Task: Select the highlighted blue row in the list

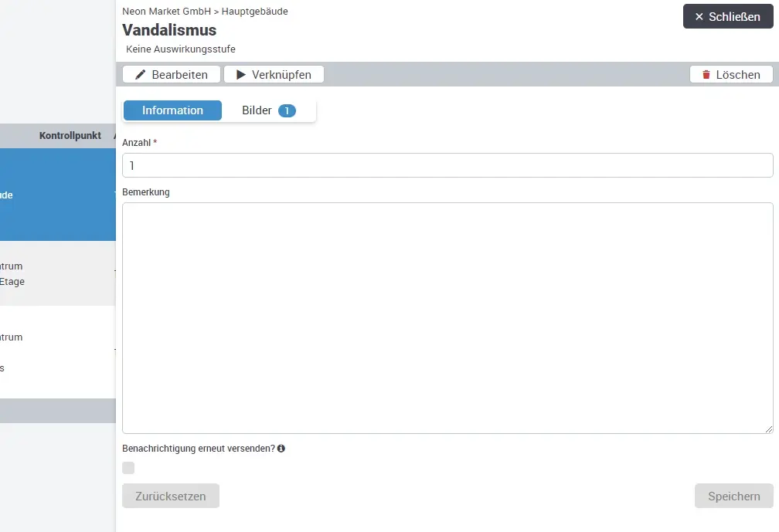Action: [58, 195]
